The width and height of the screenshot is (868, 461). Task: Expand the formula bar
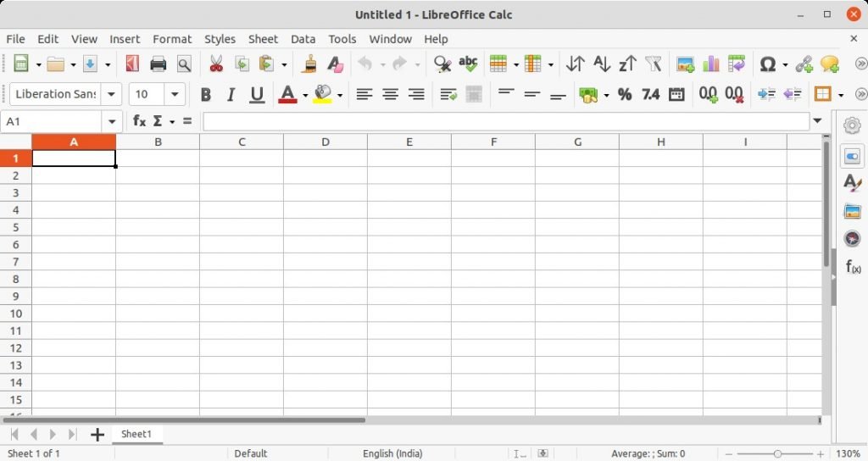click(x=817, y=120)
